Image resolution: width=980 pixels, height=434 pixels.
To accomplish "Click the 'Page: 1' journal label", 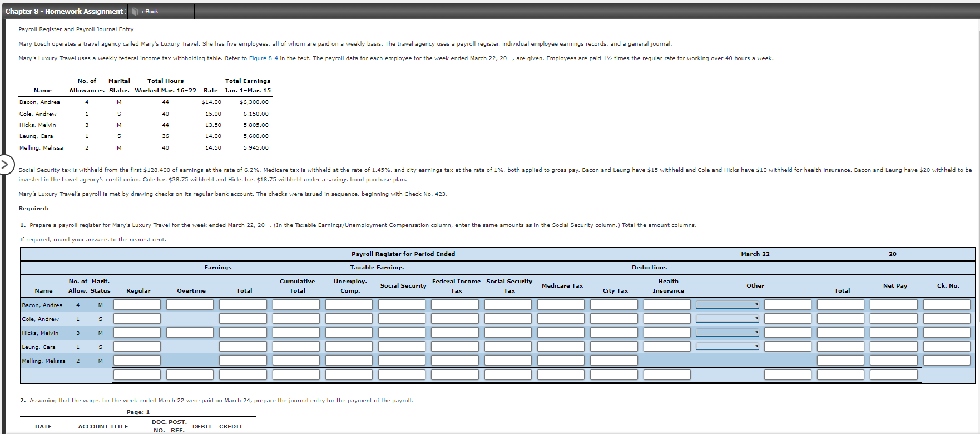I will tap(138, 412).
